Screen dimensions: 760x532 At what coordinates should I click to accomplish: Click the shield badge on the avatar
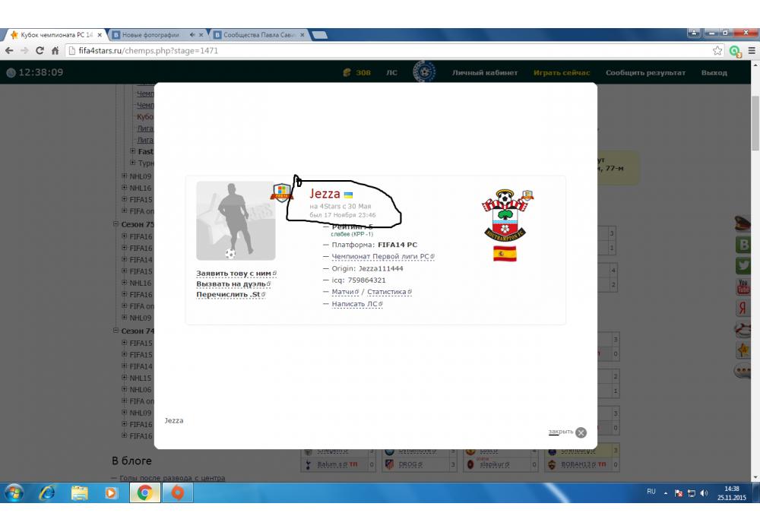click(x=282, y=192)
